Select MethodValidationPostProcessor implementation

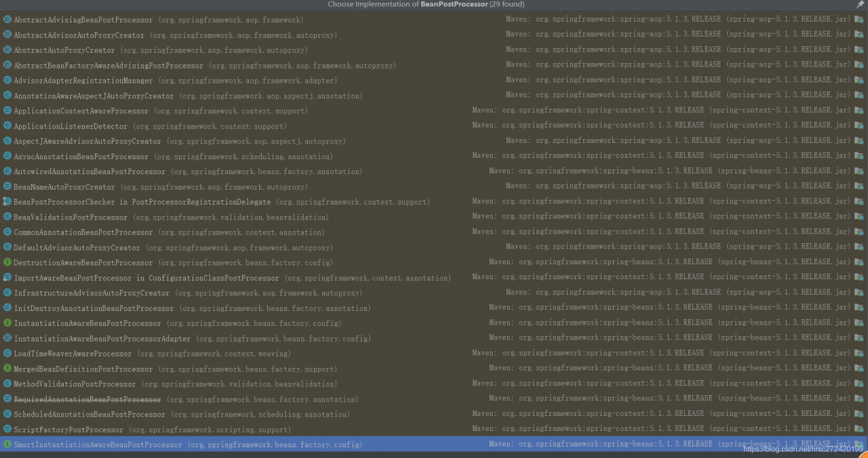(x=434, y=383)
